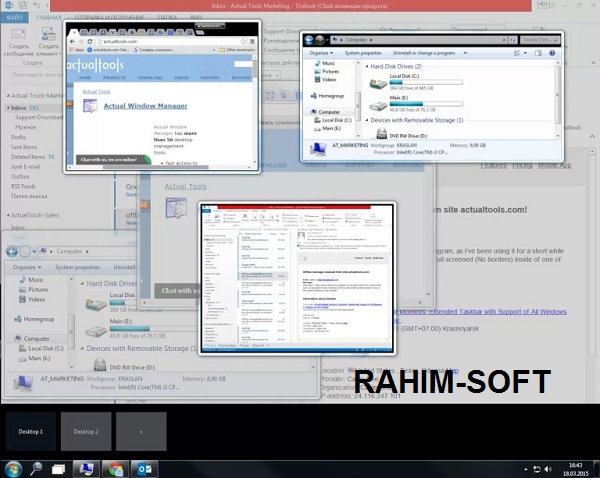Change view icon in Explorer thumbnail toolbar
Viewport: 600px width, 478px height.
517,53
